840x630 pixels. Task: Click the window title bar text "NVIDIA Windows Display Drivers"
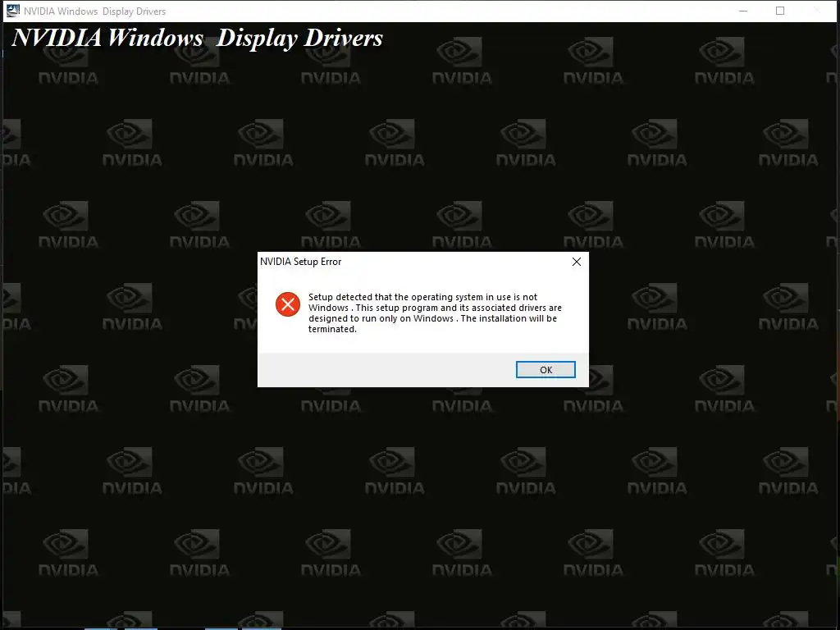(95, 11)
